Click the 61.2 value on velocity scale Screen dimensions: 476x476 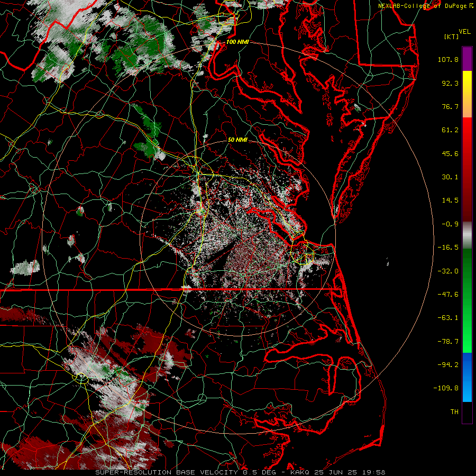tap(450, 130)
